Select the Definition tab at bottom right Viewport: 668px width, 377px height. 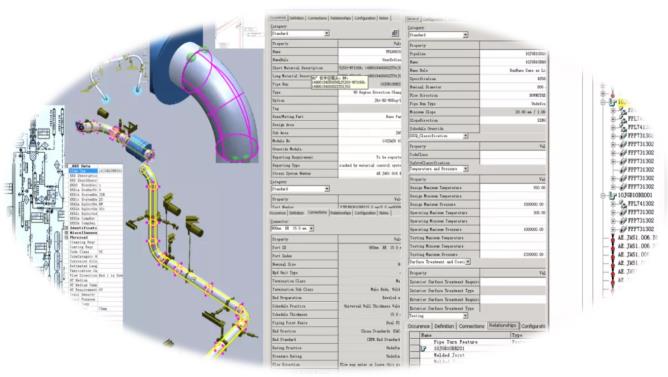point(444,326)
